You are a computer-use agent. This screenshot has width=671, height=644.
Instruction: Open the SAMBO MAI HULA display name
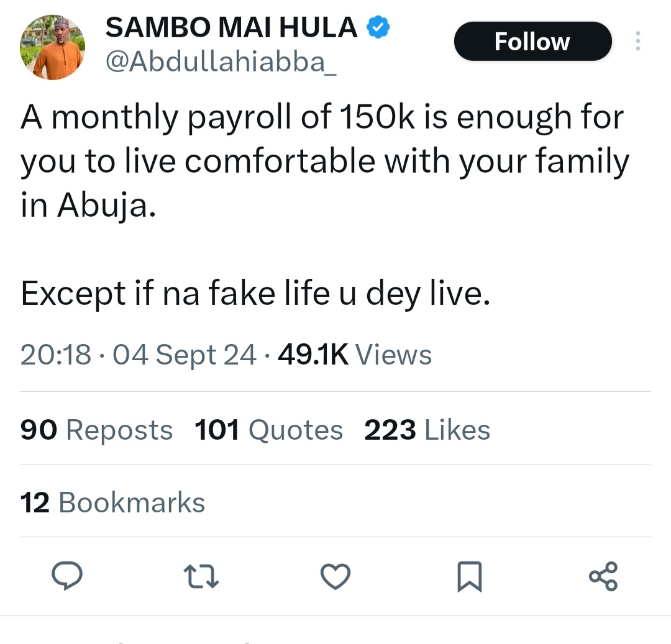coord(231,28)
